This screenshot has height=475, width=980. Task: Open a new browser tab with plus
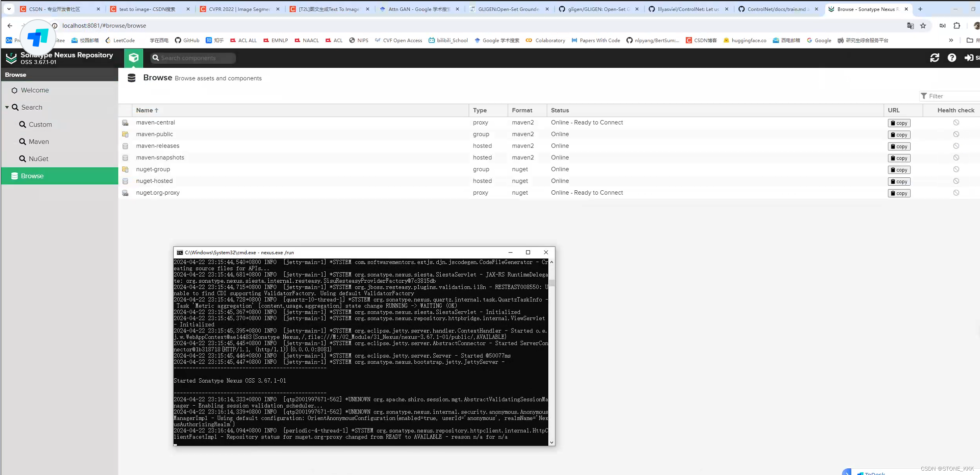(920, 9)
